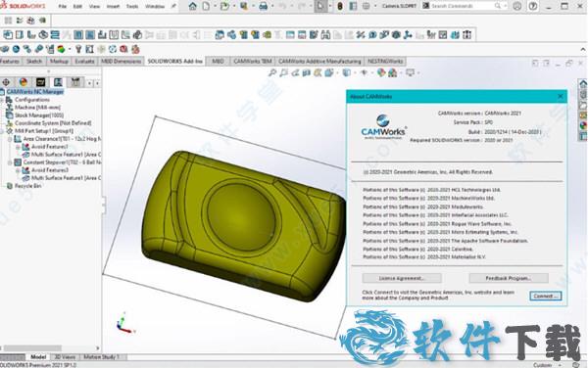
Task: Open the black CAMWorks feature tree tab icon
Action: [40, 82]
